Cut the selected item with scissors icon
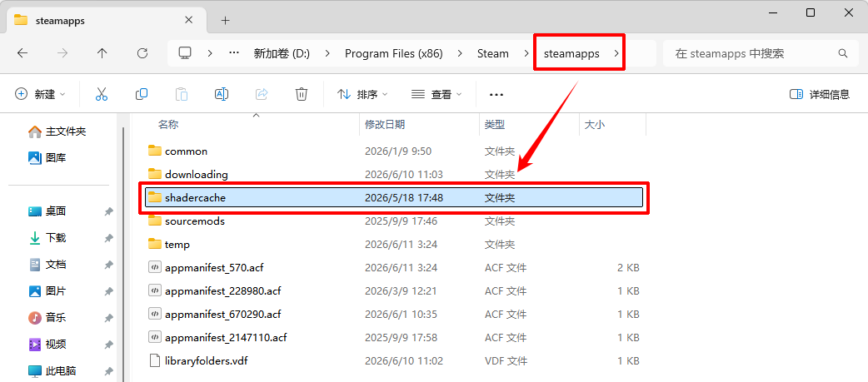 point(102,95)
